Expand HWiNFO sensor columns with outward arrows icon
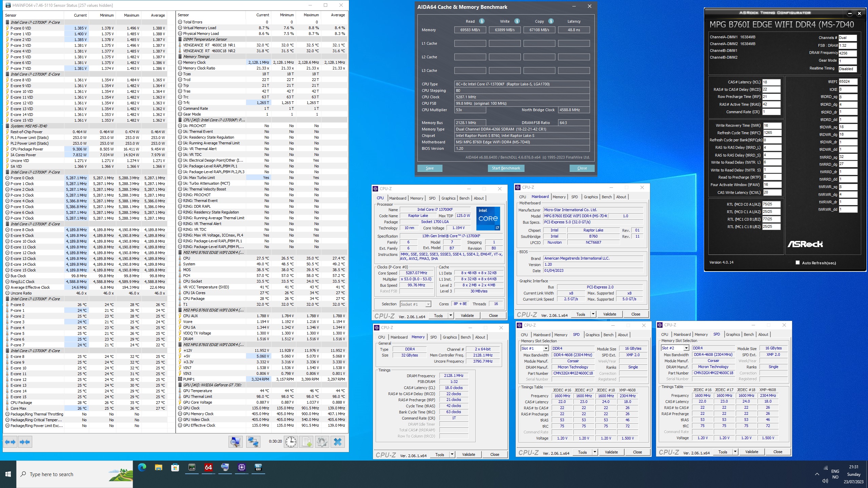868x488 pixels. point(10,442)
